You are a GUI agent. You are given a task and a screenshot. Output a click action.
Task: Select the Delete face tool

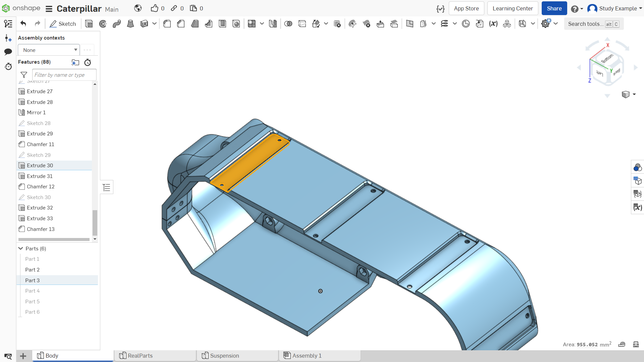point(366,24)
